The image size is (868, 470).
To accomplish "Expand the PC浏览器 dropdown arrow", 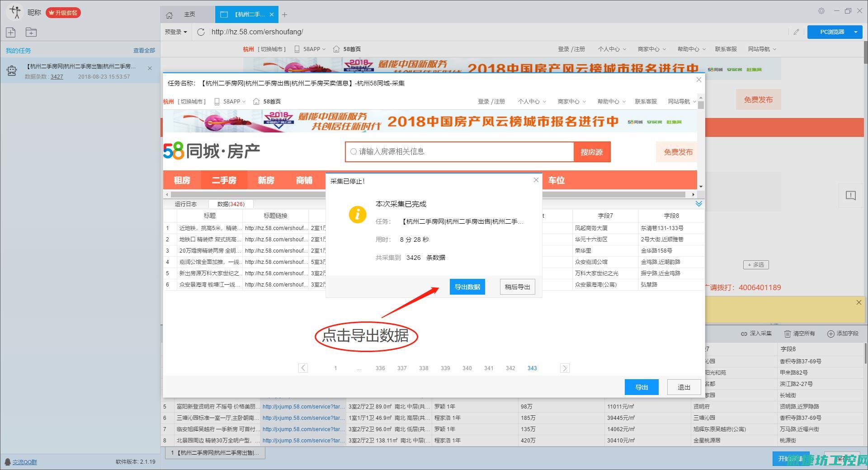I will (x=856, y=32).
